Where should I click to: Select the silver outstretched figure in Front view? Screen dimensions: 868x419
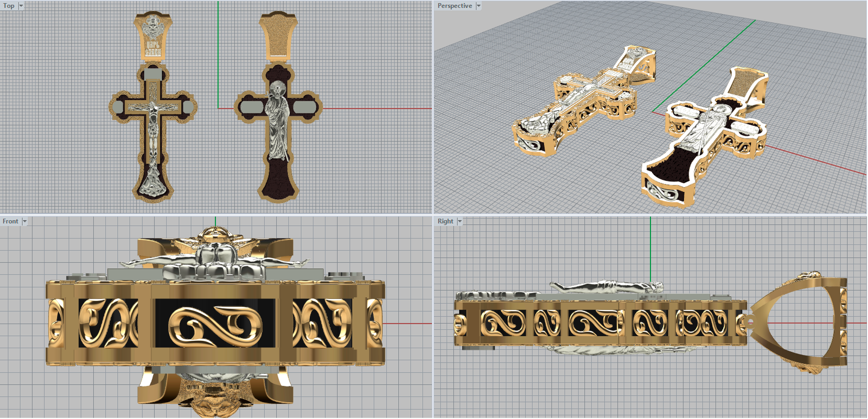[214, 262]
